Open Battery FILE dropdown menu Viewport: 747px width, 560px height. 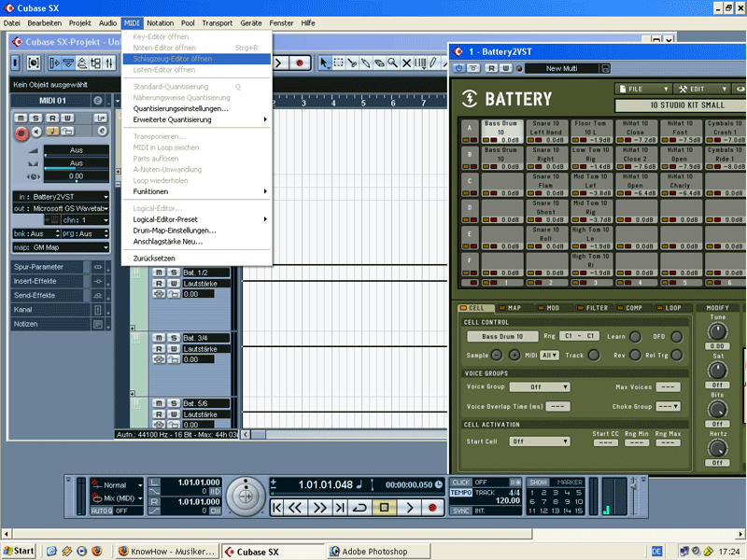[x=643, y=89]
